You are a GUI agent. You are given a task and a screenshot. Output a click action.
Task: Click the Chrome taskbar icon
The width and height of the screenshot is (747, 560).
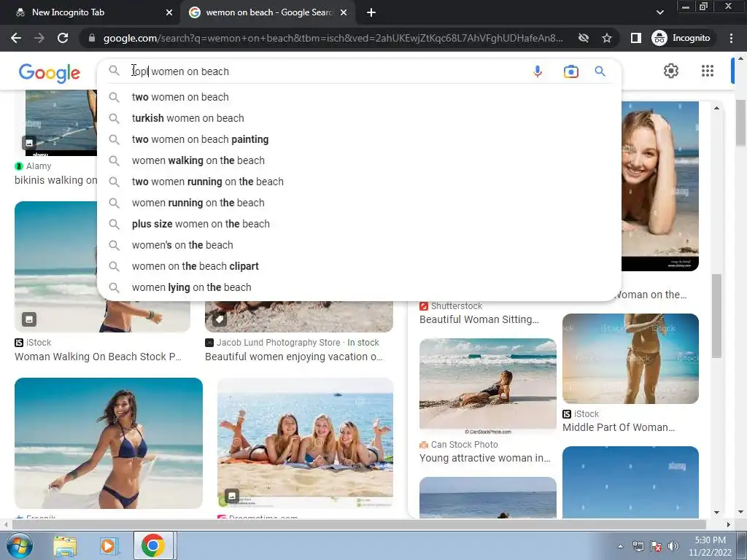[x=153, y=545]
